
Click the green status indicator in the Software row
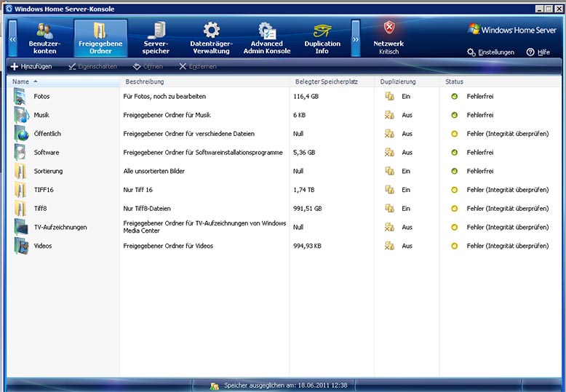455,152
